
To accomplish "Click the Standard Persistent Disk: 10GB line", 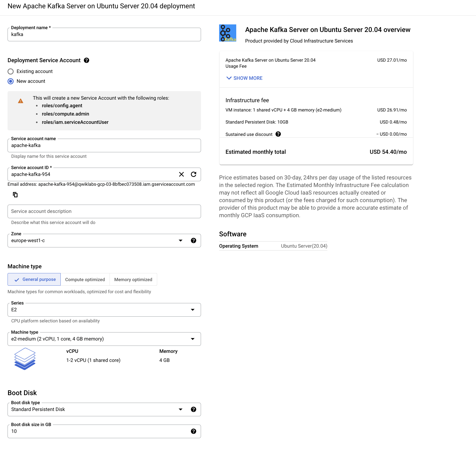I will click(x=257, y=122).
